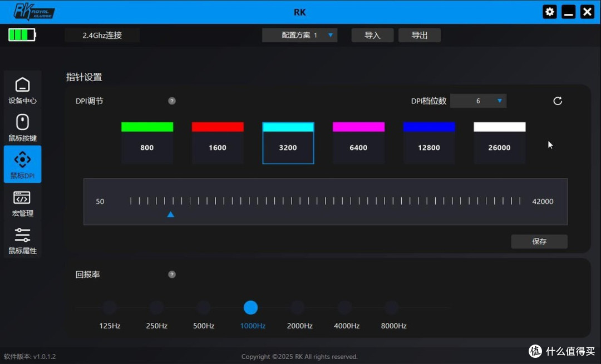Open settings via the gear icon
This screenshot has height=364, width=601.
click(x=550, y=12)
